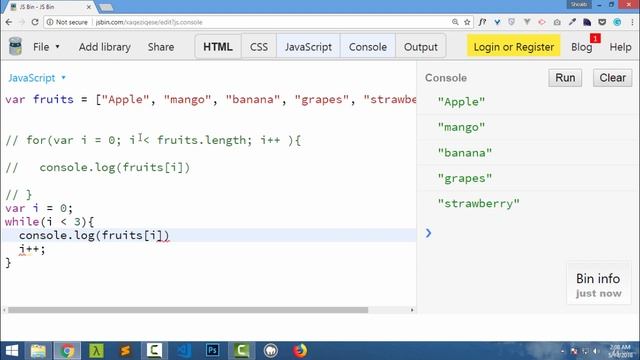Click the teal circular extension icon
This screenshot has width=640, height=360.
(617, 22)
